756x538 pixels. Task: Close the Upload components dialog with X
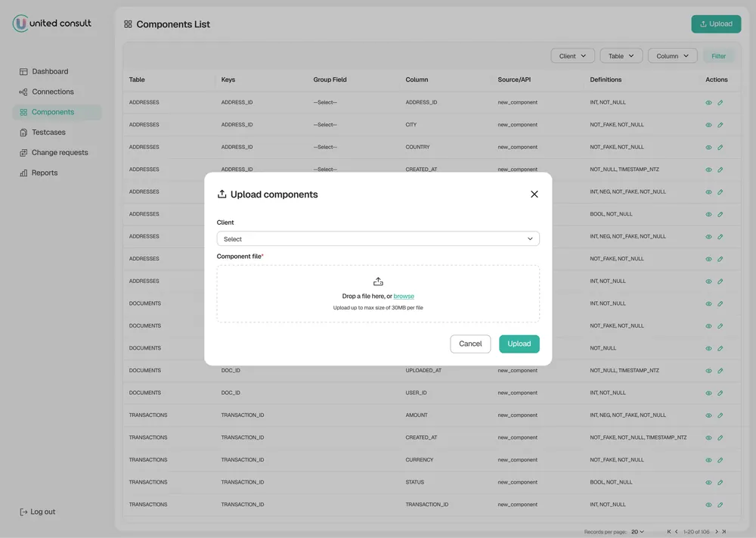point(534,194)
